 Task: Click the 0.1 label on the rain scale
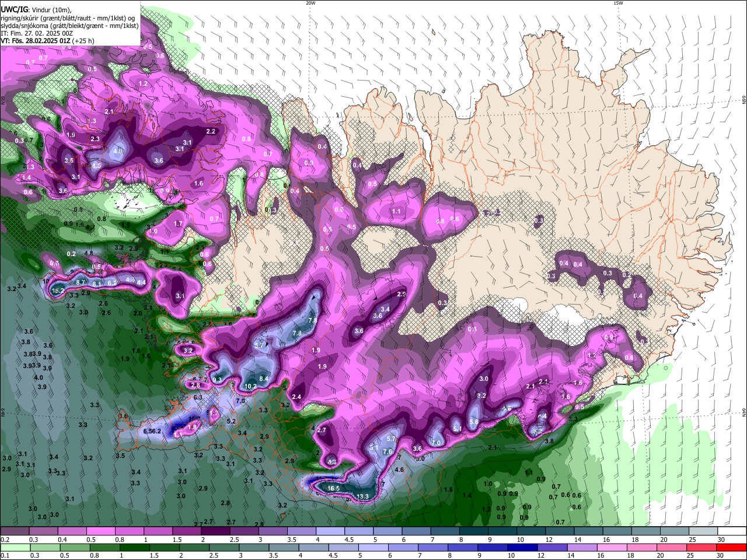5,555
